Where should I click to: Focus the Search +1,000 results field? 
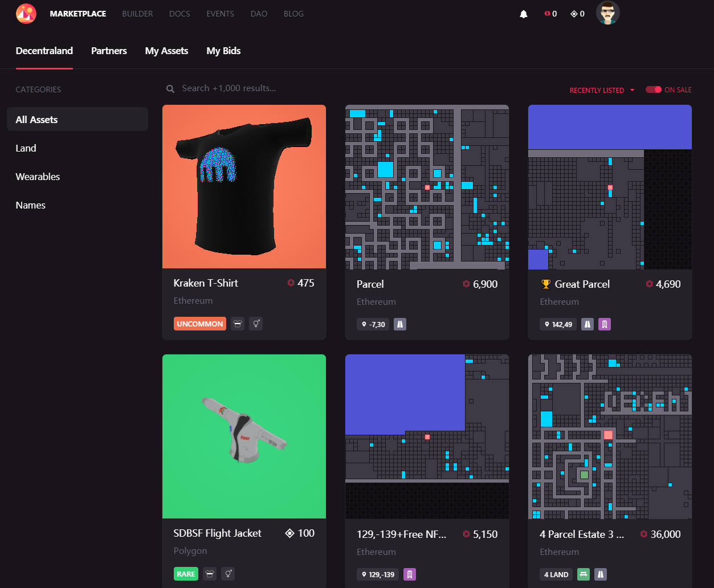coord(229,88)
